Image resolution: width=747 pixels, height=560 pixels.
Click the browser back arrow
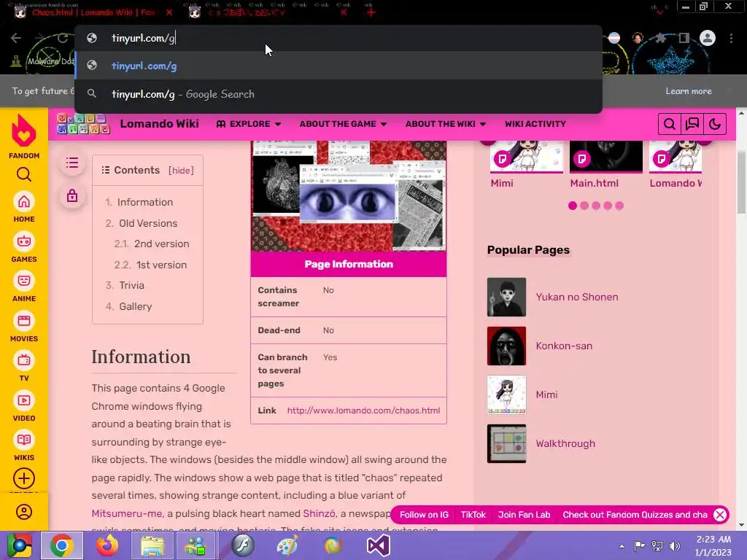(16, 38)
